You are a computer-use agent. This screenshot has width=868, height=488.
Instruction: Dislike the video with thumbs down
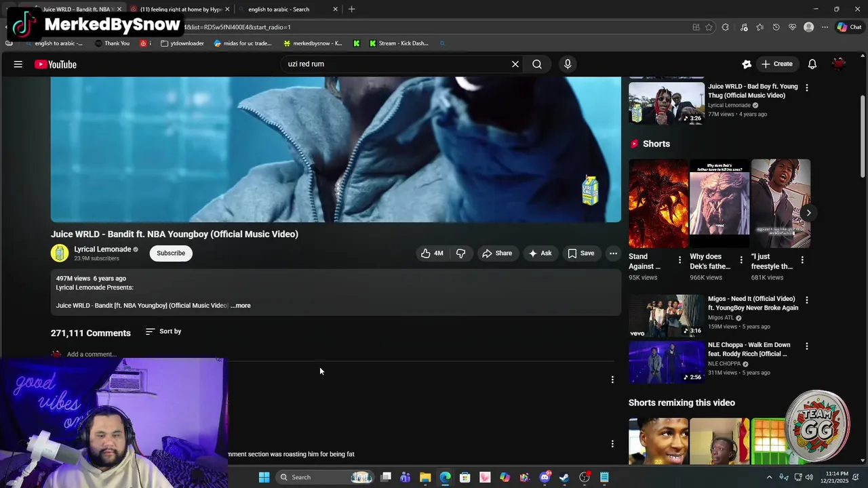[460, 253]
